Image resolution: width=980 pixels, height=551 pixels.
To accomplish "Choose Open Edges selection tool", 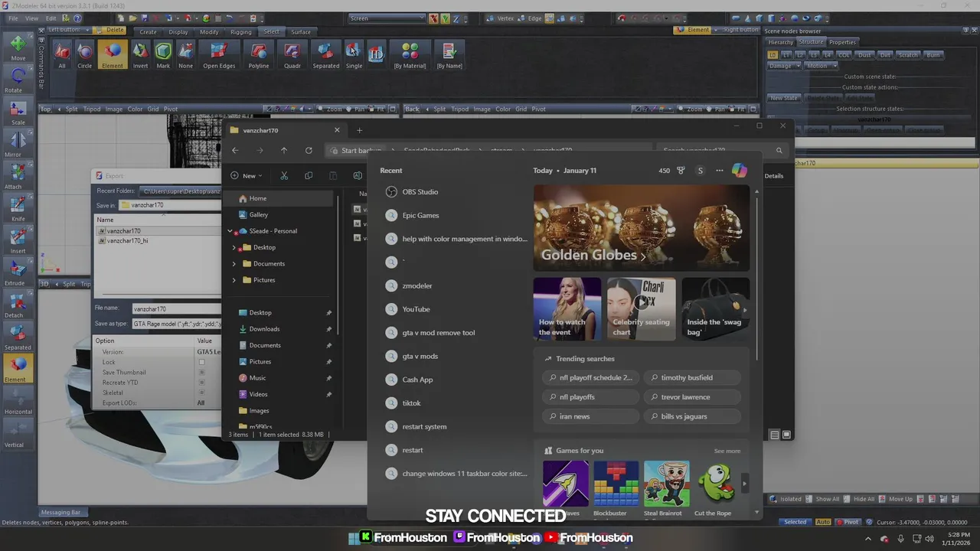I will point(219,55).
